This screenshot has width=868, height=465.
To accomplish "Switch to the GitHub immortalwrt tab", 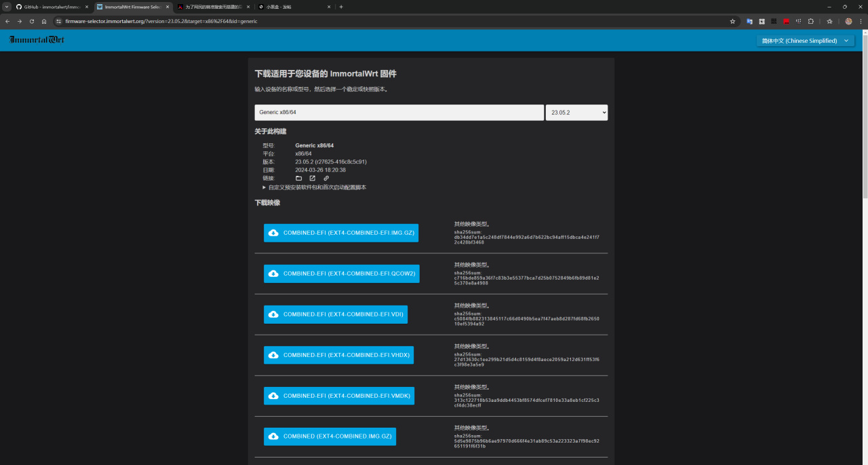I will pos(52,7).
